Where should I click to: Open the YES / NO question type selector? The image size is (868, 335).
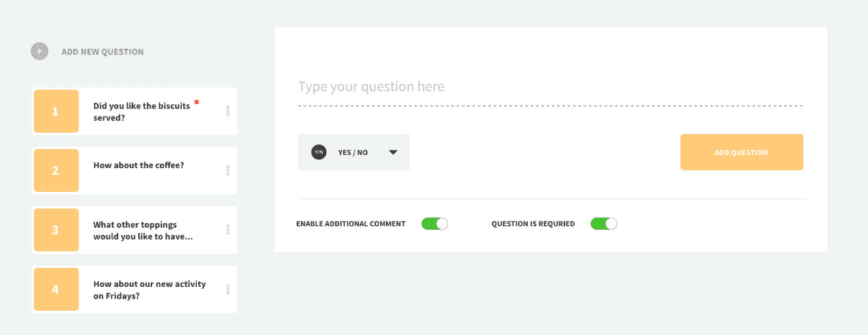coord(354,152)
